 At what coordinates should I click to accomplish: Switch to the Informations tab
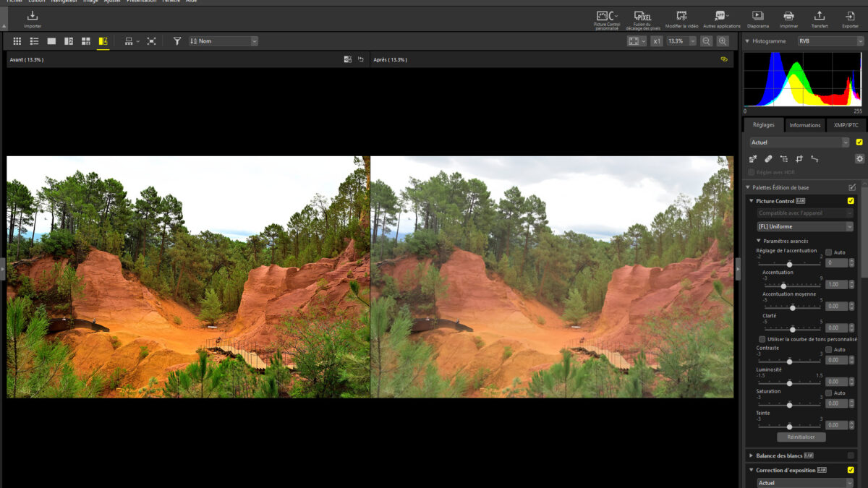[x=804, y=125]
